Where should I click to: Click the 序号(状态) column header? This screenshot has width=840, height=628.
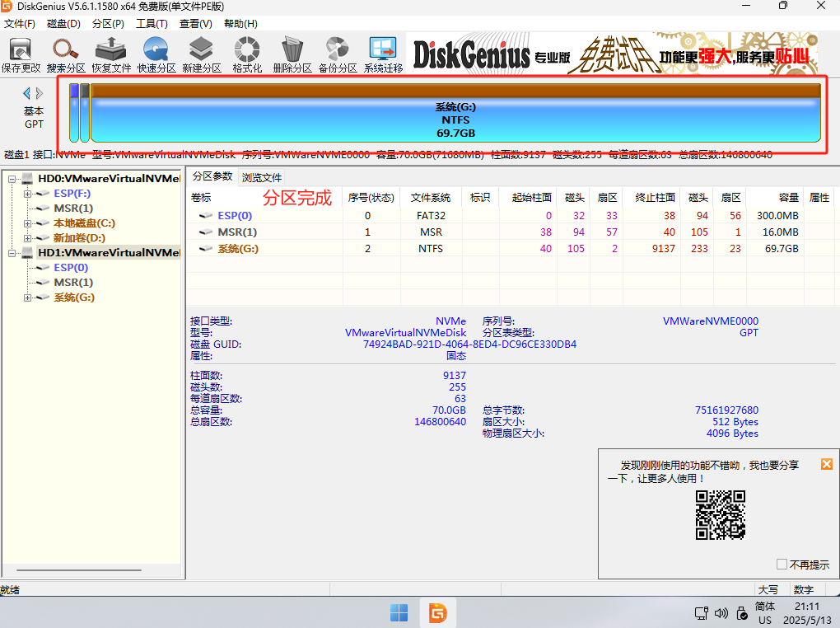pos(371,198)
